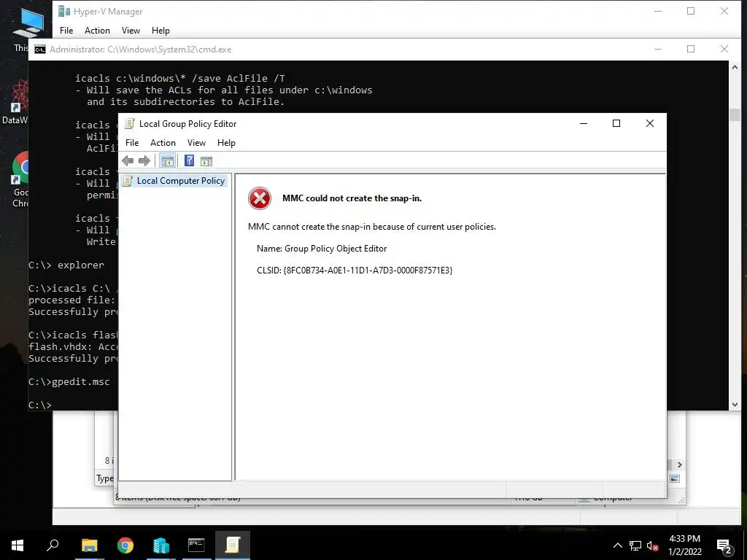Open View menu in Local Group Policy Editor
The width and height of the screenshot is (747, 560).
(196, 143)
